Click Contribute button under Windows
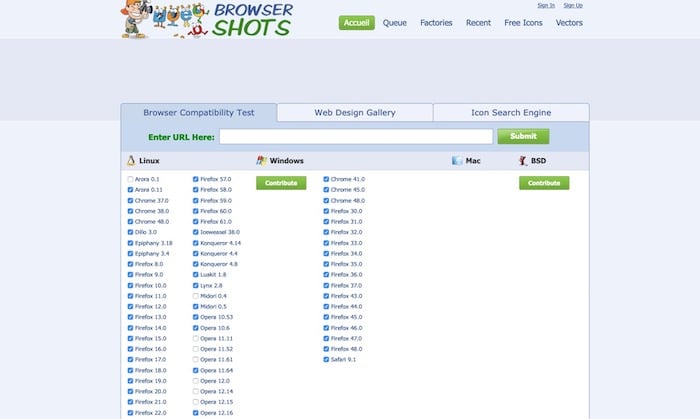Viewport: 700px width, 419px height. [x=281, y=183]
